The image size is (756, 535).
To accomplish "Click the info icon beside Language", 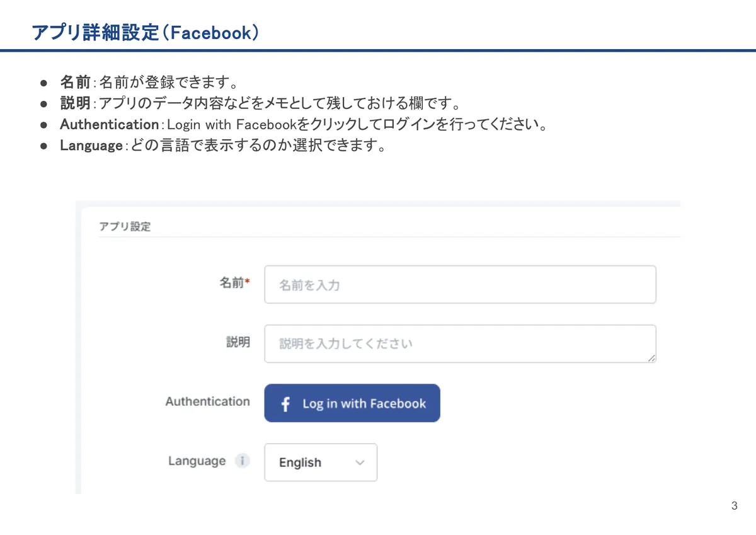I will click(x=243, y=461).
